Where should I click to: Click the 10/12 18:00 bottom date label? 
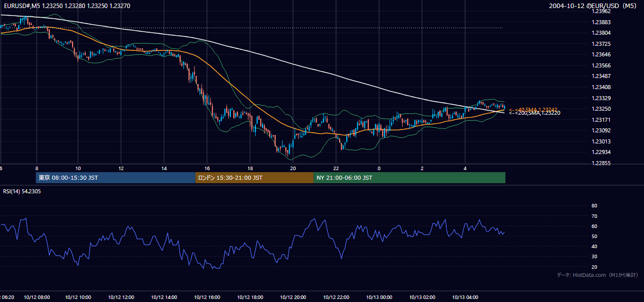click(x=250, y=297)
